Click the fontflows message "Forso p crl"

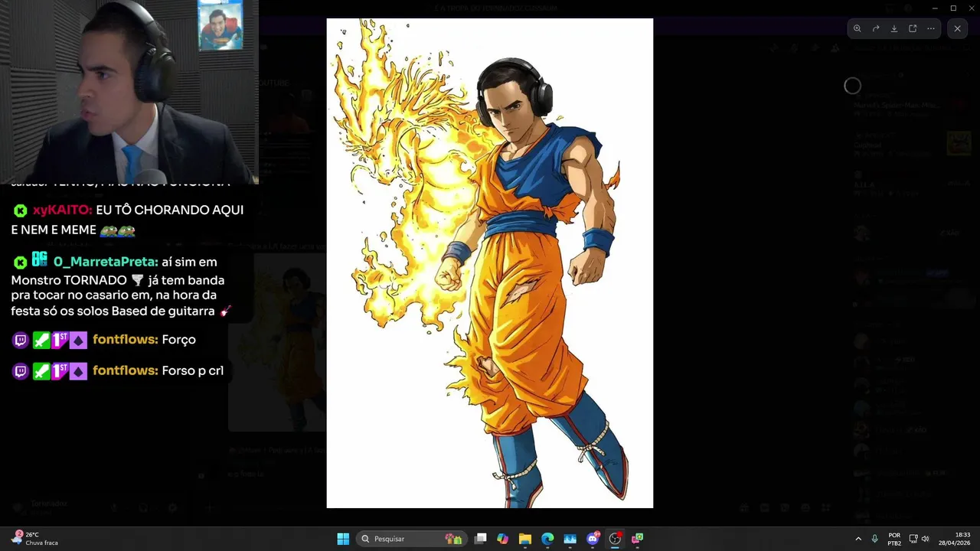(192, 370)
